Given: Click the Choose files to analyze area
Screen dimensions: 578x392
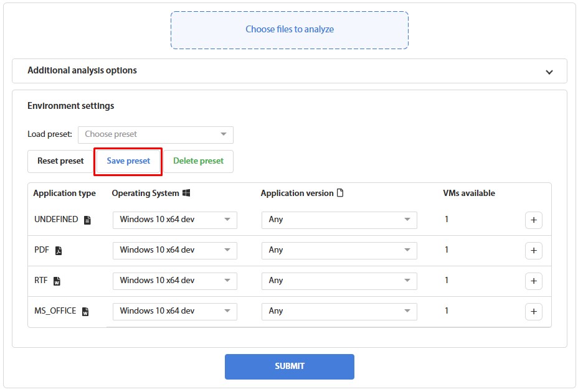Looking at the screenshot, I should tap(289, 29).
